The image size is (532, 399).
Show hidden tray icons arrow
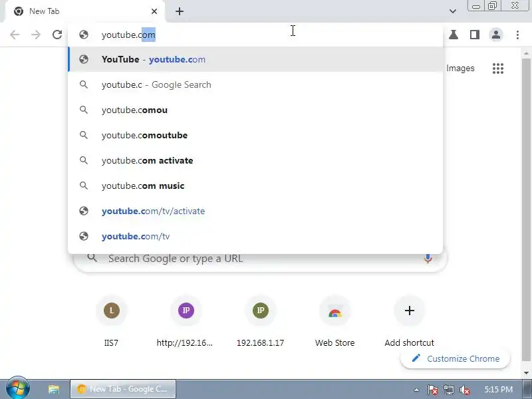pyautogui.click(x=416, y=390)
